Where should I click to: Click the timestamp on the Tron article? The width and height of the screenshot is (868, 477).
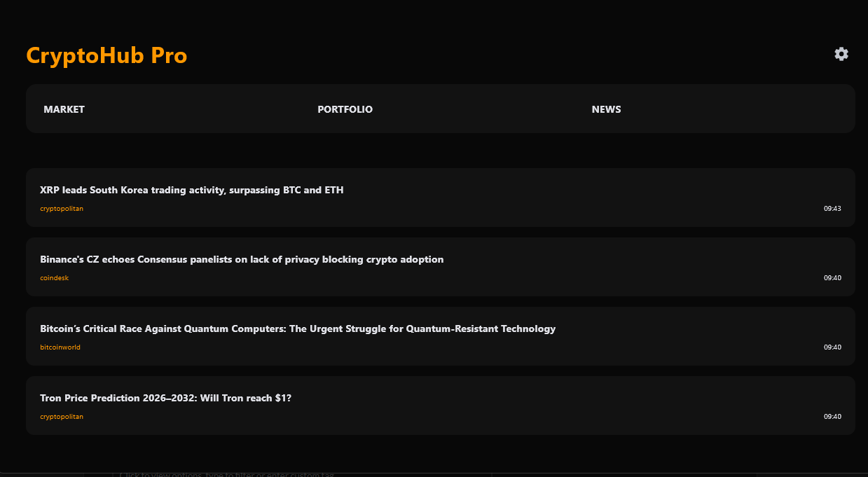832,417
